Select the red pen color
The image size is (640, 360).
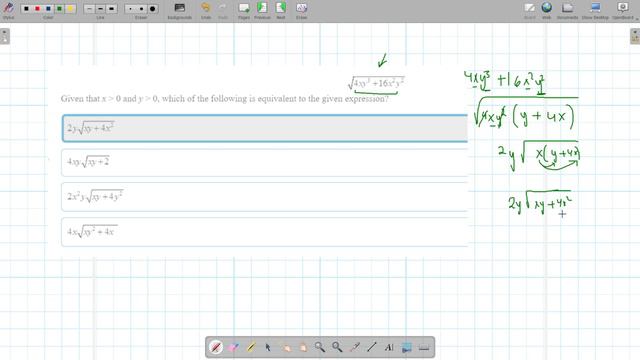click(x=37, y=9)
